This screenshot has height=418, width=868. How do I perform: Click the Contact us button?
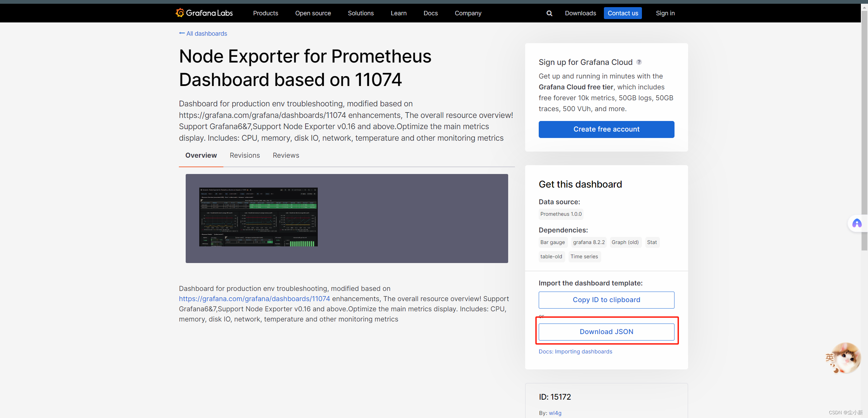(x=623, y=13)
